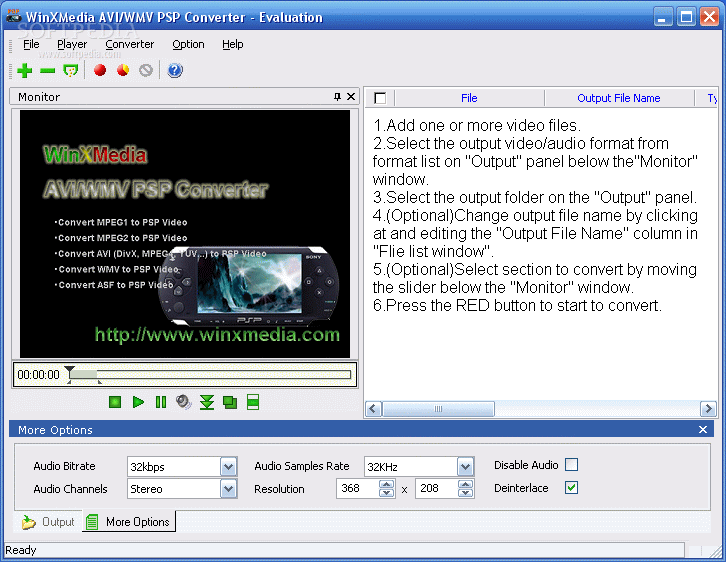726x562 pixels.
Task: Click the red and yellow convert icon
Action: 123,70
